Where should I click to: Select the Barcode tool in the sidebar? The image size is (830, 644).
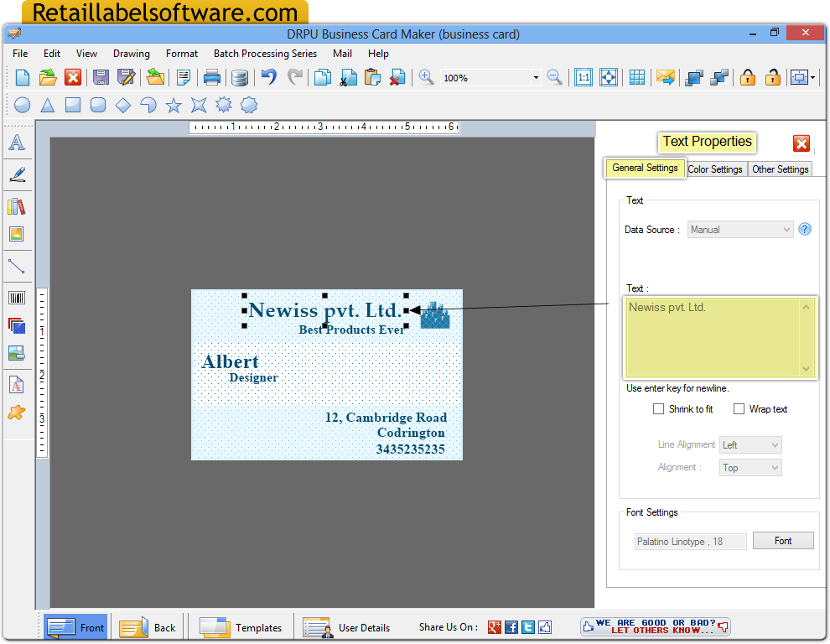(18, 296)
